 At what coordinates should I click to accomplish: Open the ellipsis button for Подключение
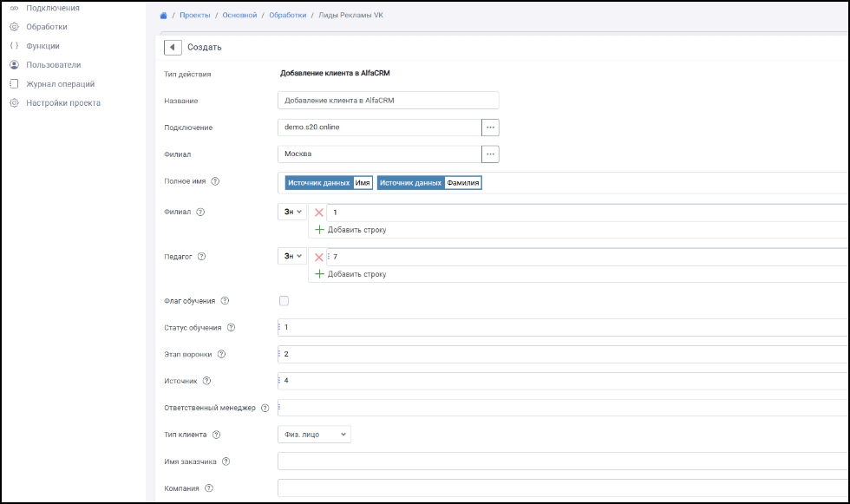(x=490, y=128)
